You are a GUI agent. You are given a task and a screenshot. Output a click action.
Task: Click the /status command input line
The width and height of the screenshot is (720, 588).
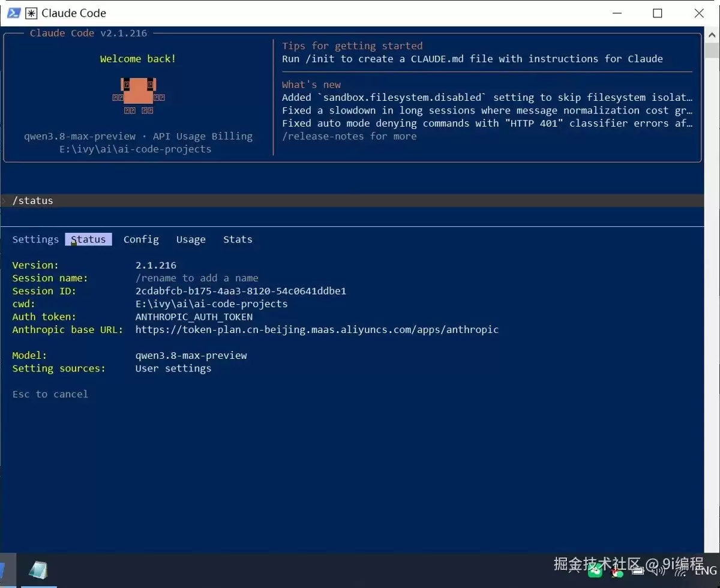click(352, 200)
